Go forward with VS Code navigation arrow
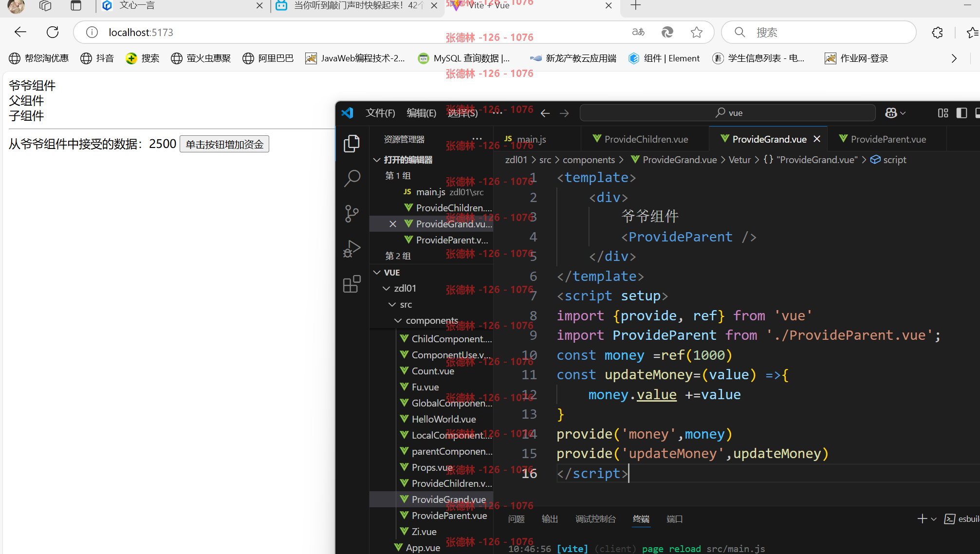This screenshot has width=980, height=554. click(564, 113)
